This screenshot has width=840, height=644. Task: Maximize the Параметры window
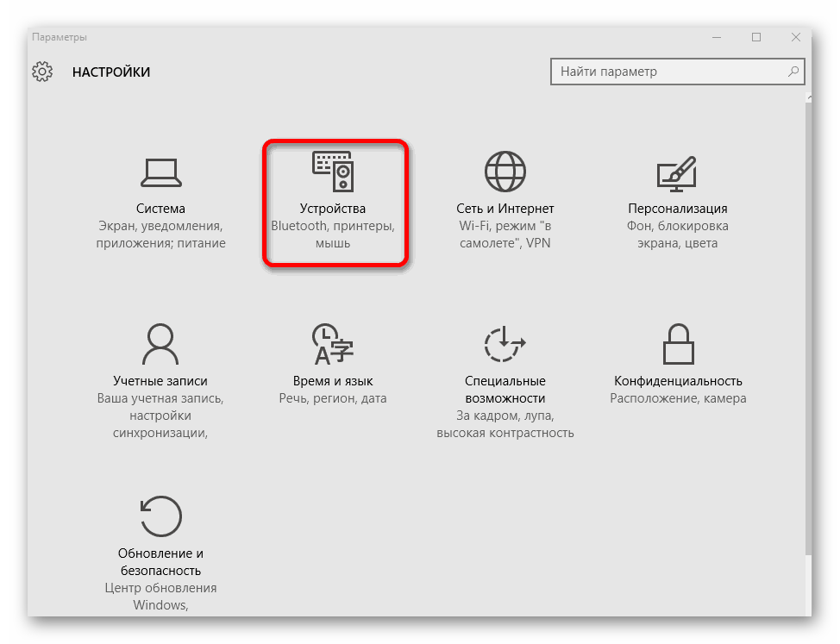pos(756,37)
